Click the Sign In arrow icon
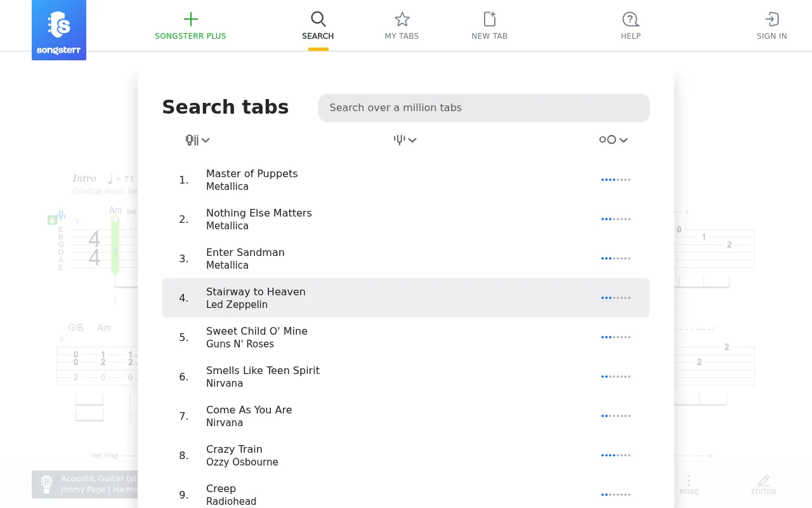 (771, 19)
